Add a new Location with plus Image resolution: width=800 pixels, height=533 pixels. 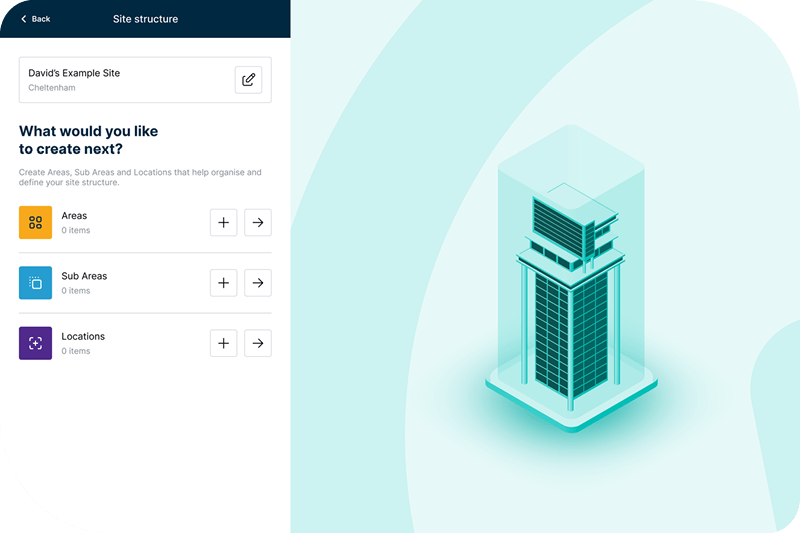(x=223, y=344)
